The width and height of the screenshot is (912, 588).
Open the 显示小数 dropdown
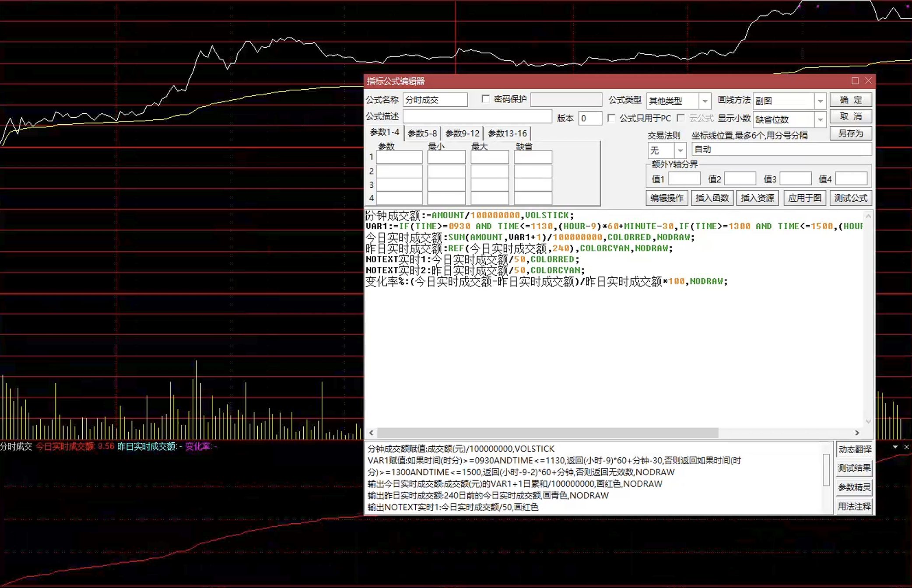820,119
